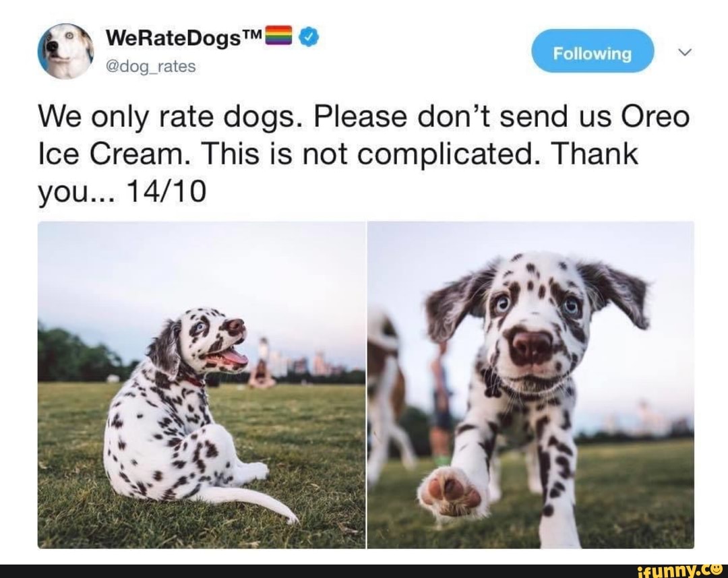Click the rainbow flag emoji

tap(278, 36)
